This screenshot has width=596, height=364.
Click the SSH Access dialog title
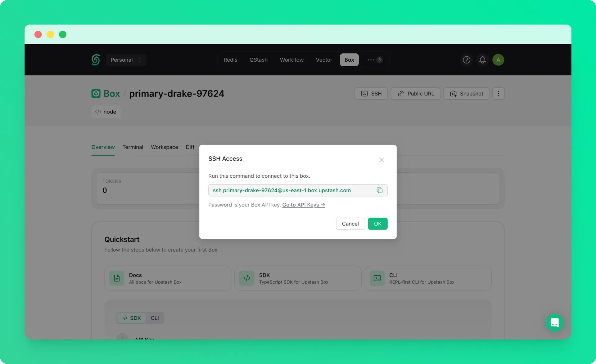click(x=225, y=159)
